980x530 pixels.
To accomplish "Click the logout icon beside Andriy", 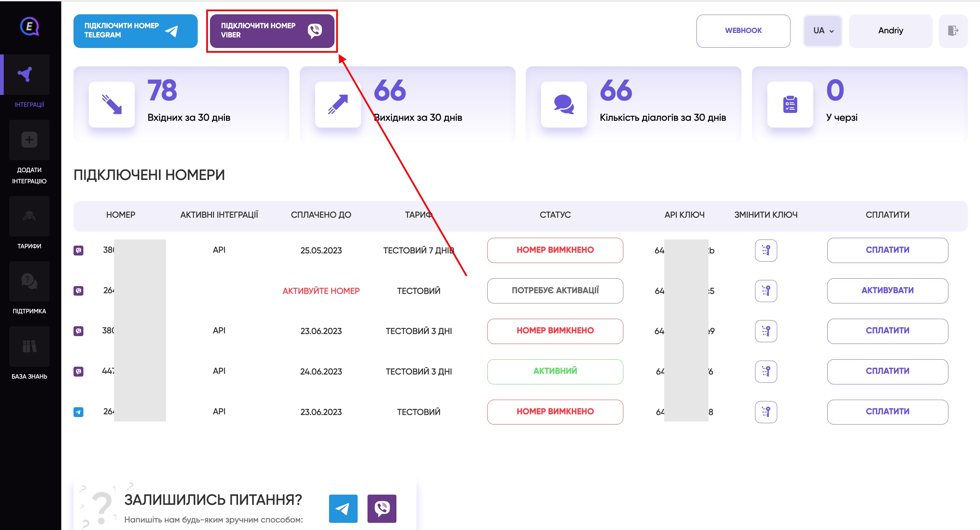I will point(953,31).
